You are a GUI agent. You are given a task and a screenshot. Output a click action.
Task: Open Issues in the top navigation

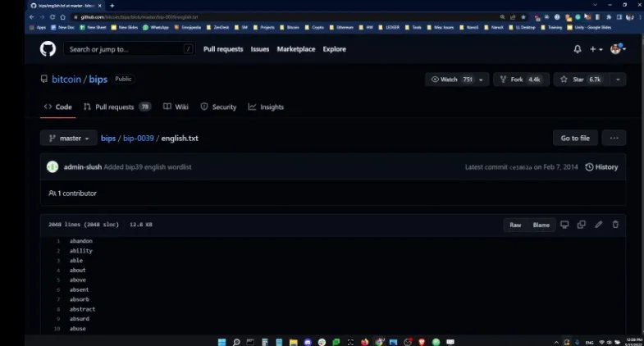[x=260, y=49]
